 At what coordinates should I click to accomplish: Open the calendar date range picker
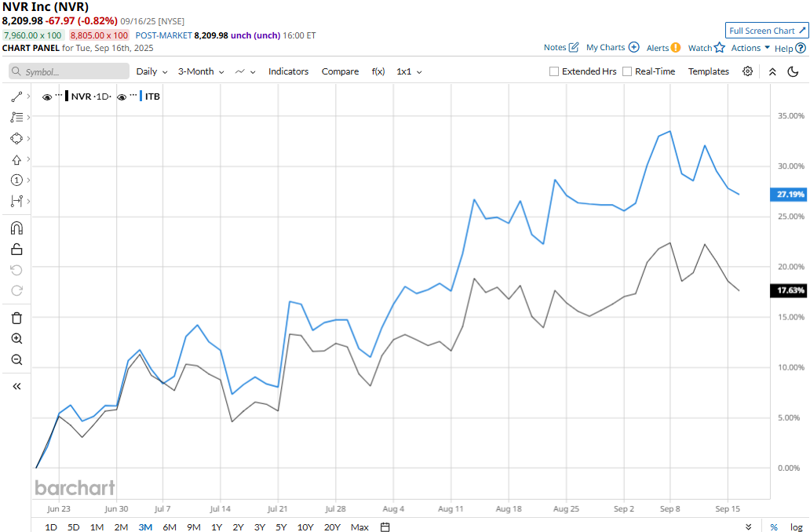385,527
